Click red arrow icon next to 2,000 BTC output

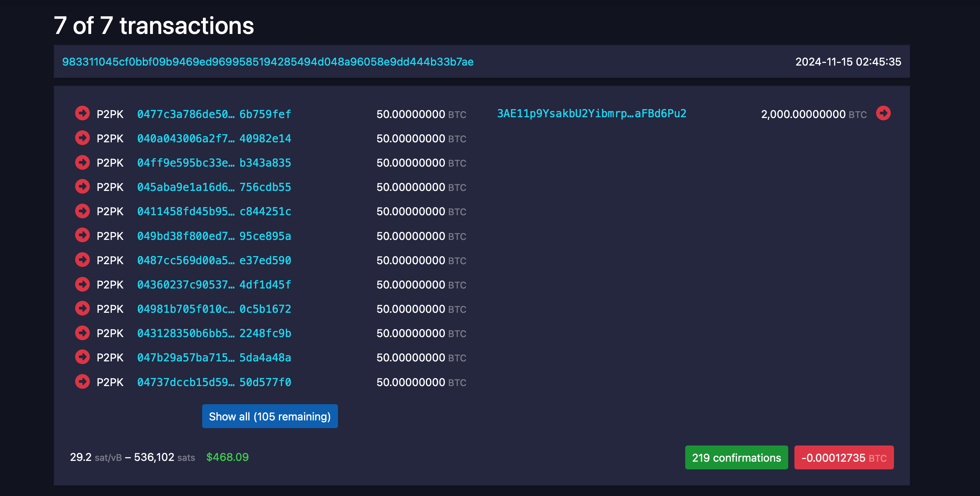click(x=883, y=113)
